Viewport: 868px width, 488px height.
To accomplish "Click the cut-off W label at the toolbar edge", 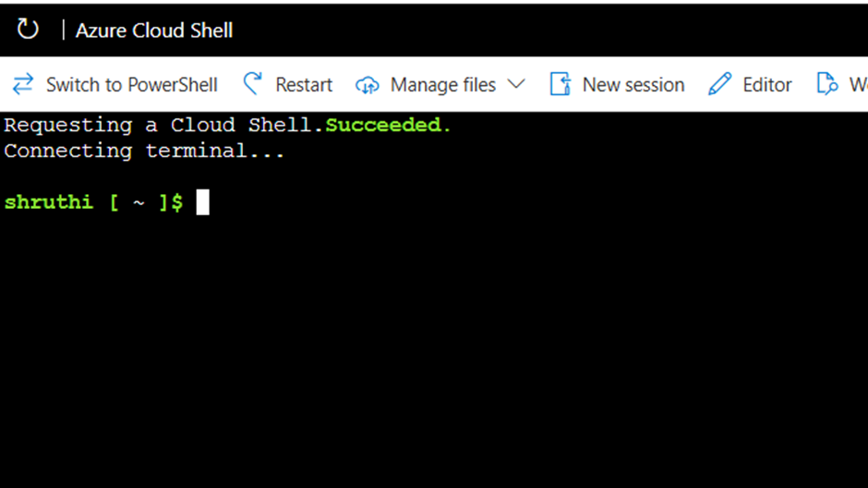I will (x=859, y=85).
